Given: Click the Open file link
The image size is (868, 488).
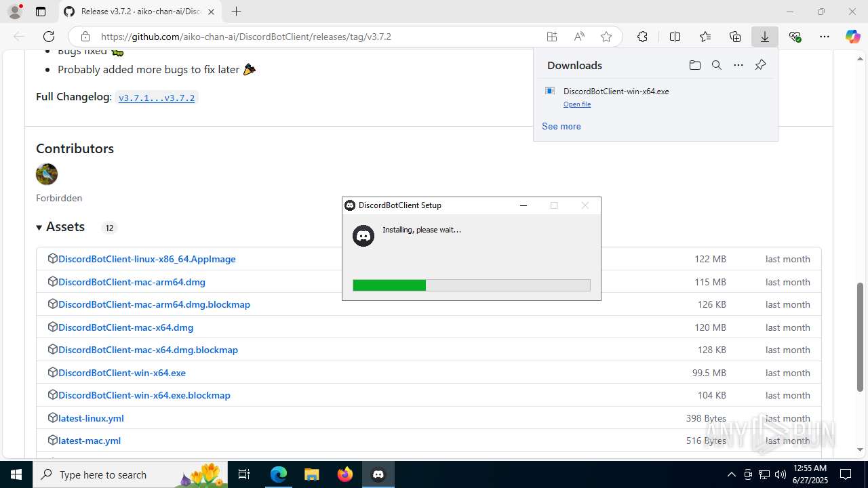Looking at the screenshot, I should point(577,104).
